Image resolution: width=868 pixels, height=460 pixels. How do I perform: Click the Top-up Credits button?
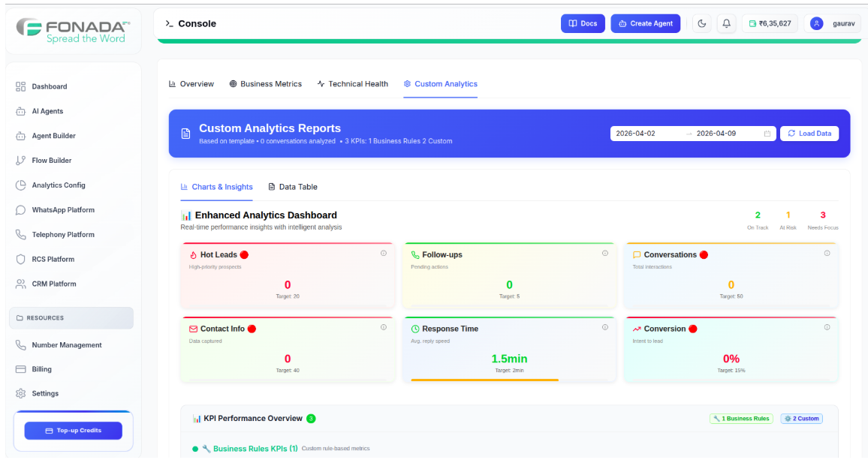(73, 431)
